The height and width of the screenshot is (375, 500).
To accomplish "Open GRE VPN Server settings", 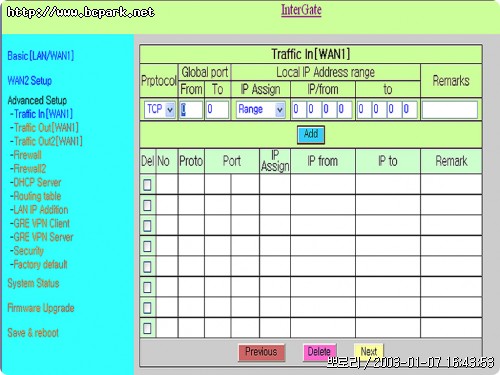I will point(42,237).
